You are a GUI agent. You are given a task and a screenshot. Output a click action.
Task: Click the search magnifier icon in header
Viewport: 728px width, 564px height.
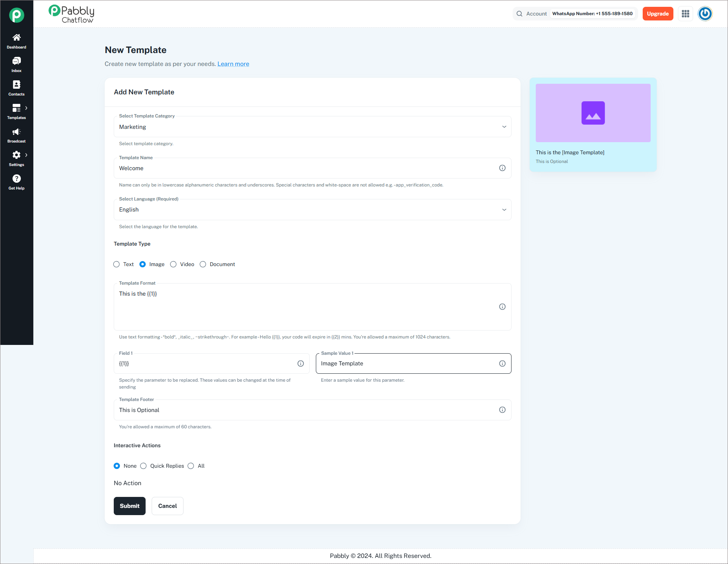(x=519, y=14)
